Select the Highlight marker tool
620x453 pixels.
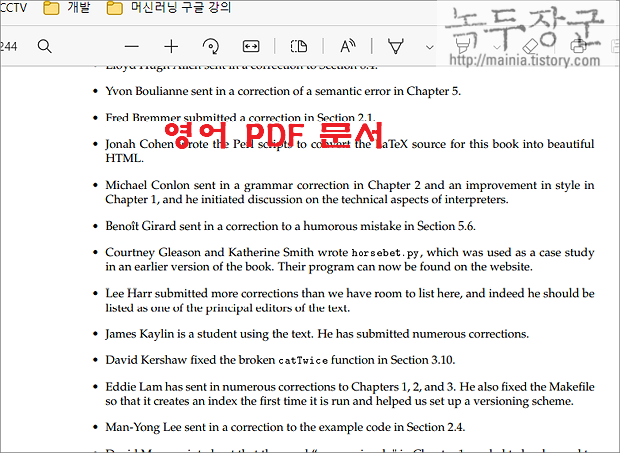click(462, 45)
